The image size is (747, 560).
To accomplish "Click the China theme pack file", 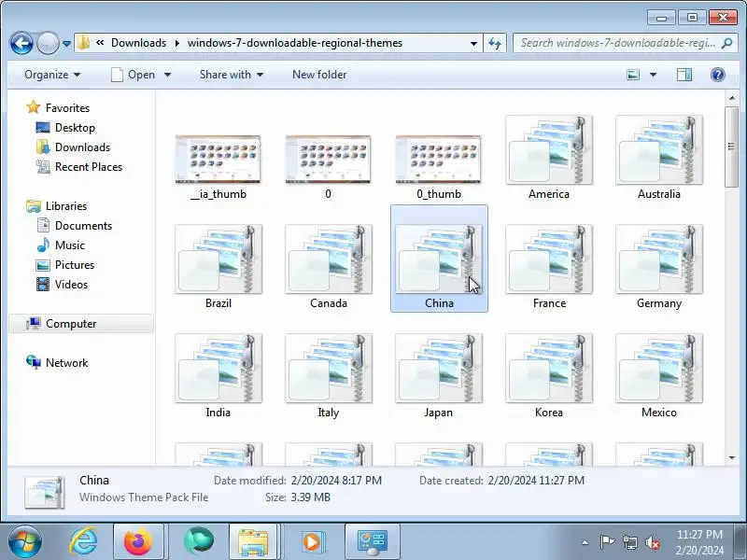I will pos(439,259).
